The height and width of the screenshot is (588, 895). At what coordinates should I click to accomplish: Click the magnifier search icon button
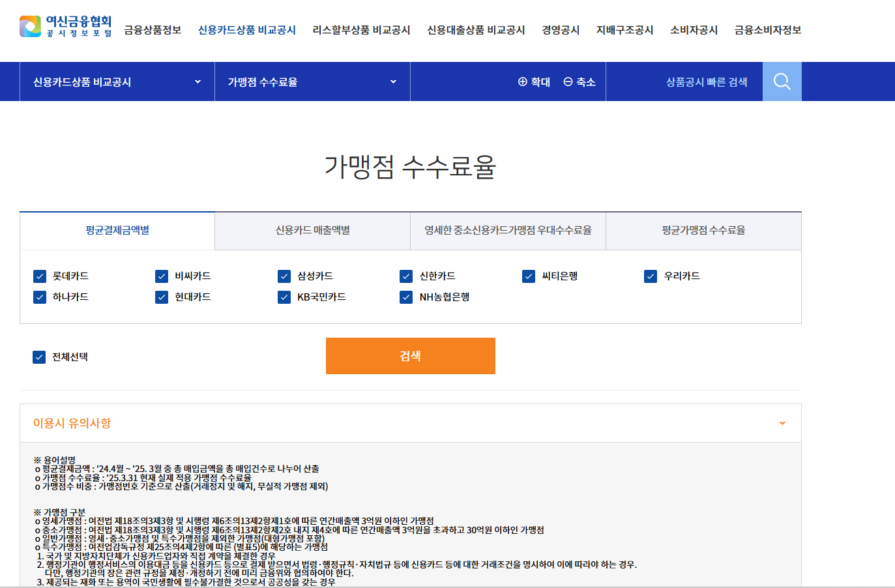(782, 81)
